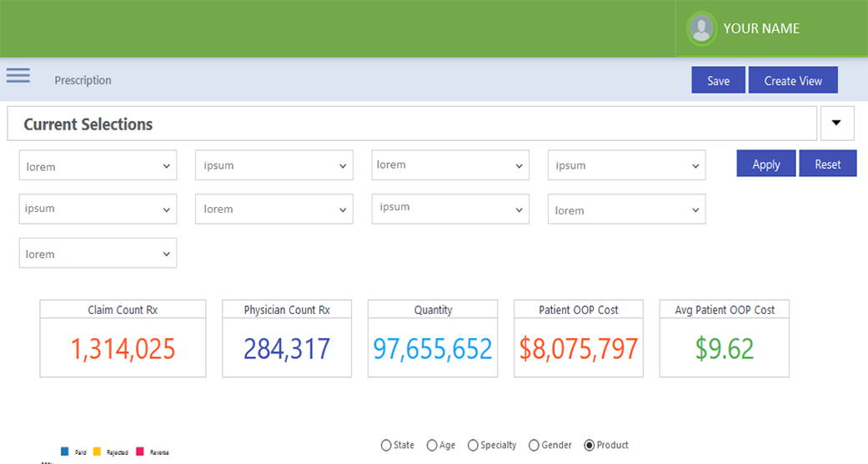Pick the Gender radio option
The height and width of the screenshot is (464, 868).
coord(534,446)
